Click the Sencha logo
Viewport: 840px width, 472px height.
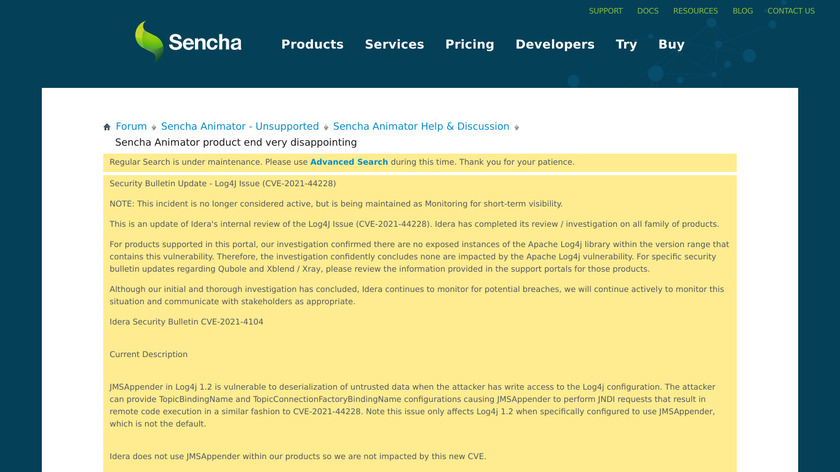click(188, 42)
